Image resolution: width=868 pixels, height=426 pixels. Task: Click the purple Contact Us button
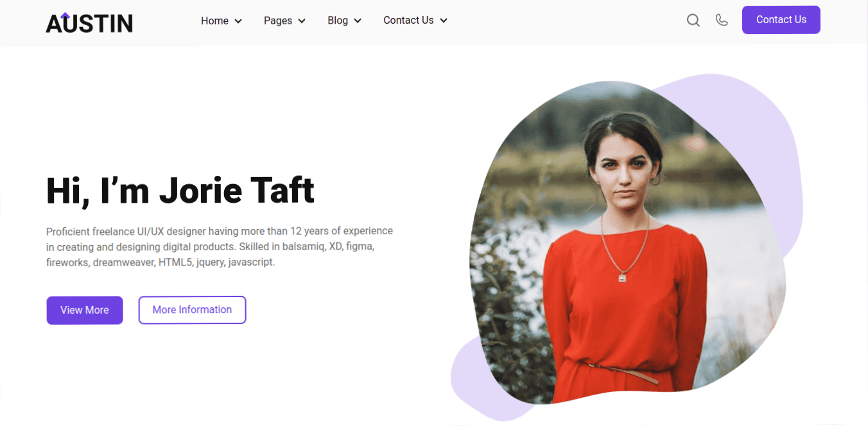coord(781,20)
